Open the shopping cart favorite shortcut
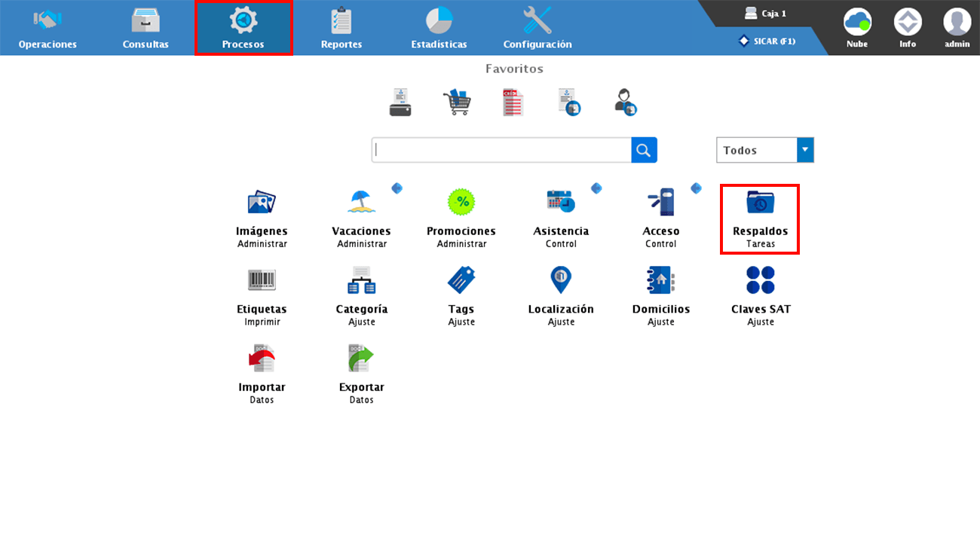The height and width of the screenshot is (553, 980). [x=457, y=102]
